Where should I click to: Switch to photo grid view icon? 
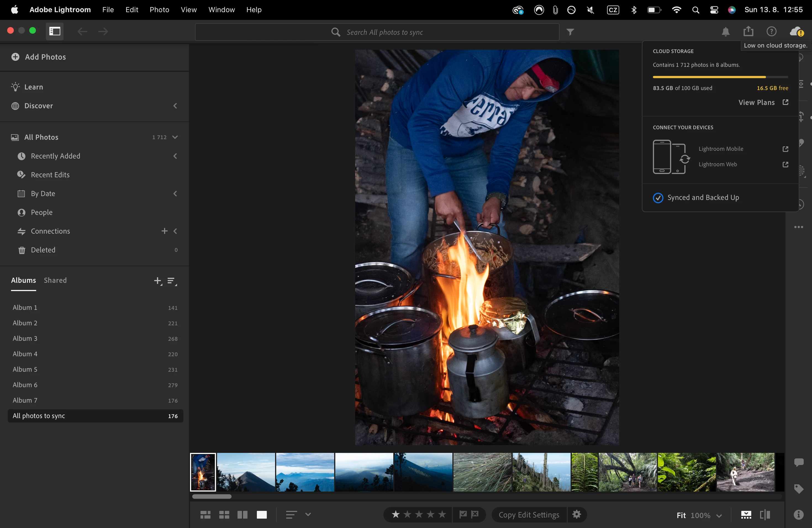point(205,514)
